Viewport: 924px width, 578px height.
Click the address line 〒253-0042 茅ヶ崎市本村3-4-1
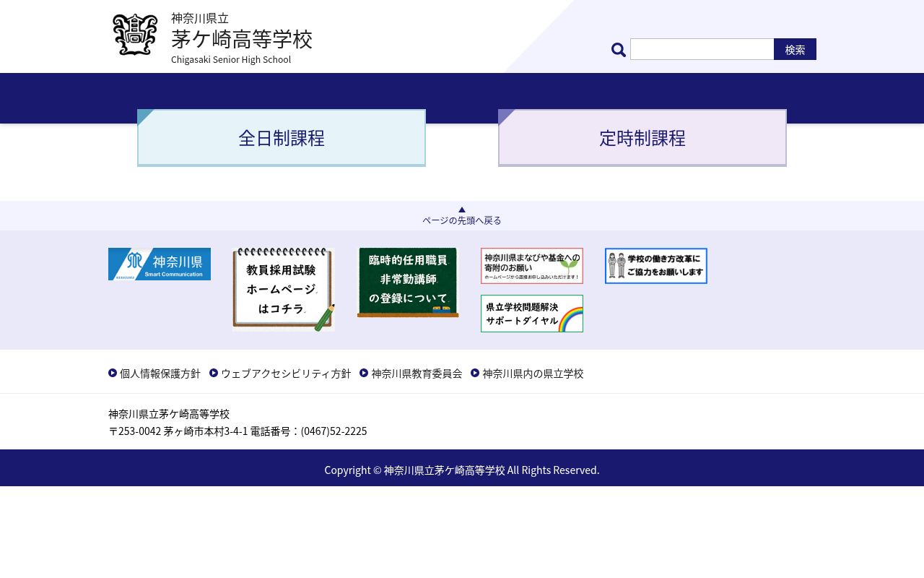click(x=178, y=431)
